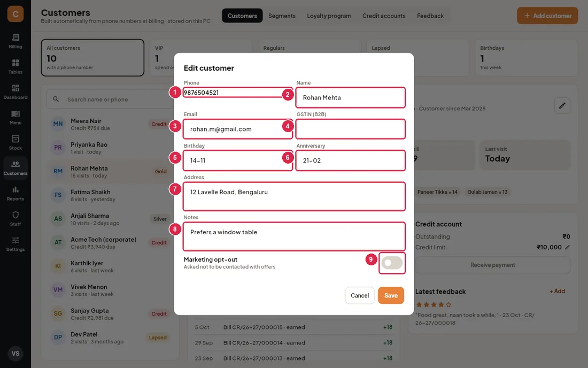Open the VS user avatar

pos(16,354)
